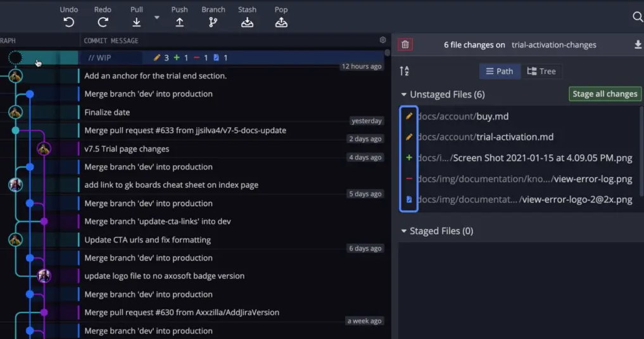The image size is (644, 339).
Task: Select commit 'Update CTA urls and fix formatting'
Action: pos(148,240)
